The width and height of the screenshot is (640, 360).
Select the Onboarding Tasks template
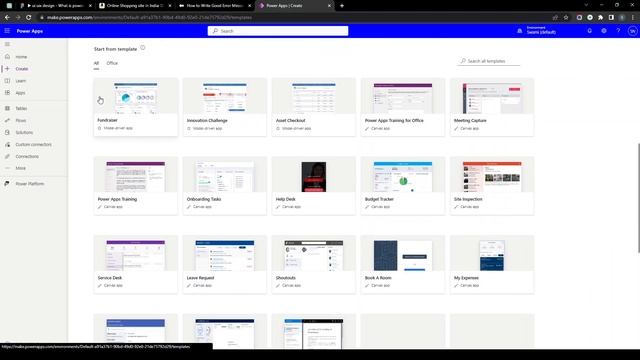(225, 186)
